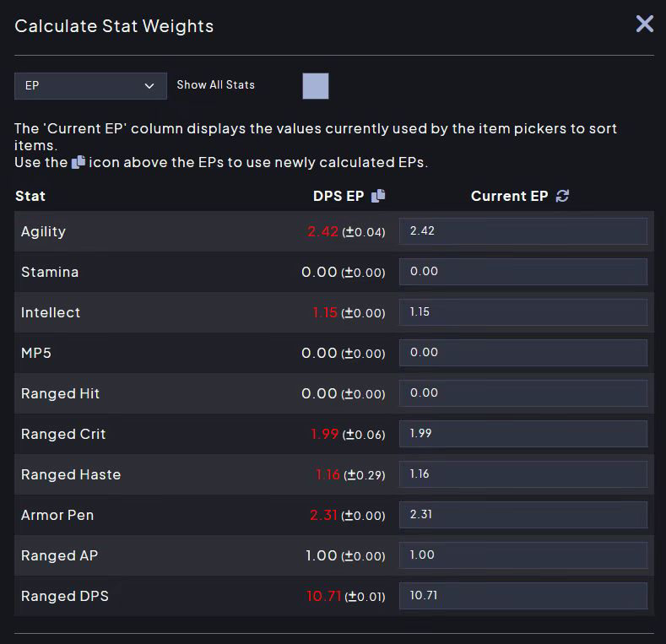
Task: Click the Ranged Haste Current EP field
Action: [x=523, y=474]
